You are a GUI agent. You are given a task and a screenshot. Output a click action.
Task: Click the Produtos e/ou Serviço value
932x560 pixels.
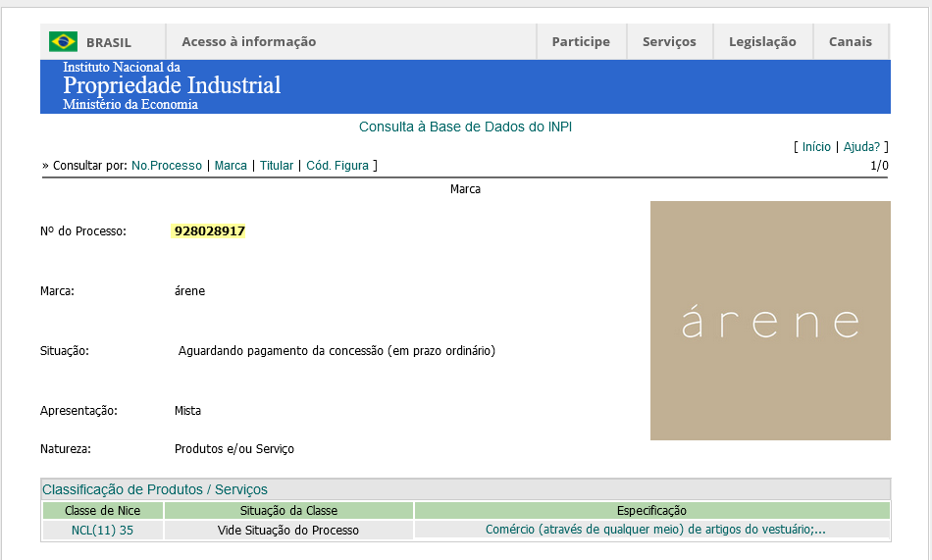pyautogui.click(x=234, y=449)
